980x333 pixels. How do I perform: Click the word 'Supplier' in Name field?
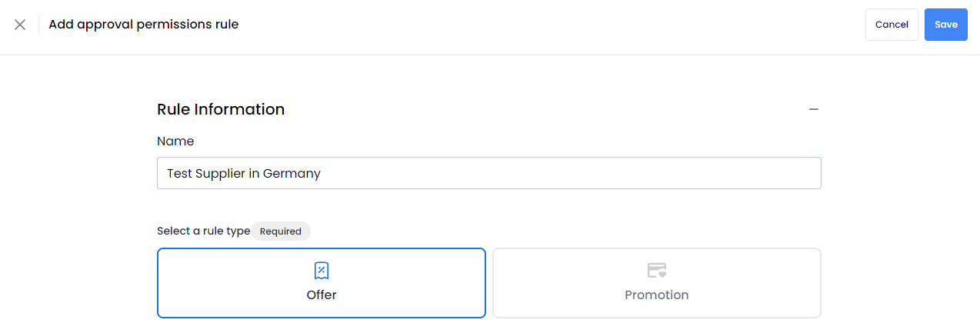220,174
